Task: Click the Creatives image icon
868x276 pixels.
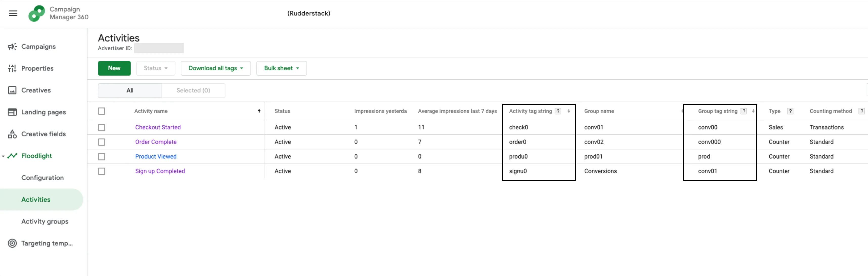Action: coord(12,90)
